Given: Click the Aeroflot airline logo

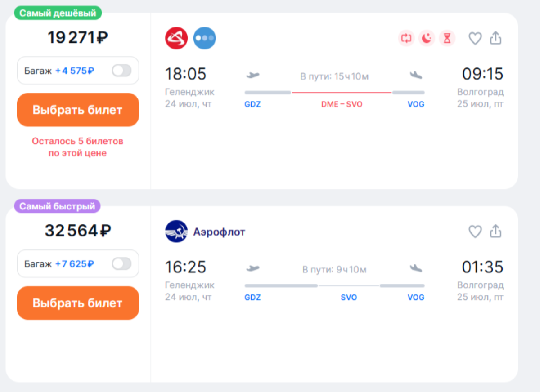Looking at the screenshot, I should click(x=176, y=232).
